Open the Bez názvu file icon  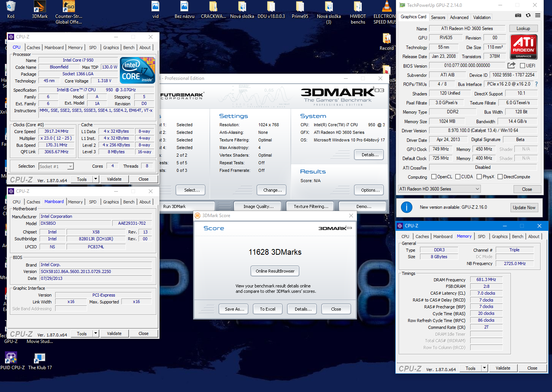coord(184,10)
